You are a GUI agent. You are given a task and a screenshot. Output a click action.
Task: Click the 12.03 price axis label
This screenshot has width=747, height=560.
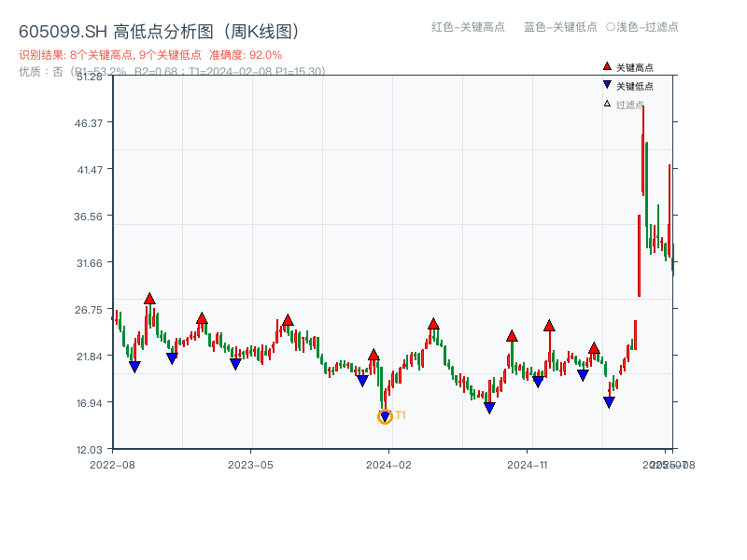click(x=89, y=450)
